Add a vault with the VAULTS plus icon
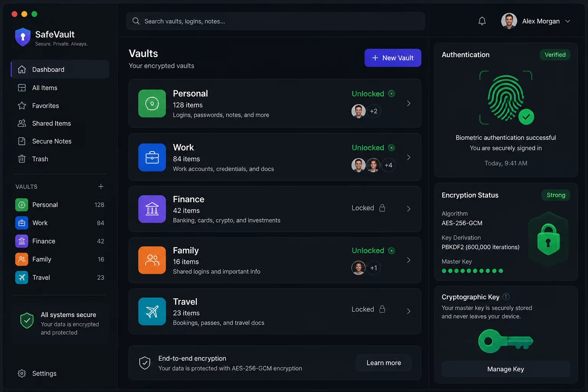Viewport: 588px width, 392px height. tap(101, 186)
